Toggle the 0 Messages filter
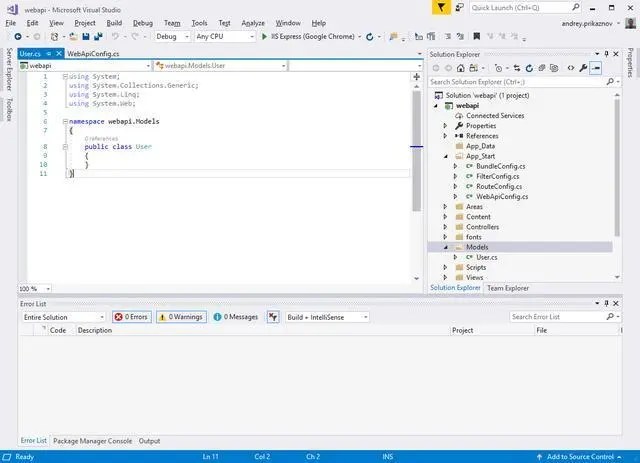640x463 pixels. click(235, 317)
